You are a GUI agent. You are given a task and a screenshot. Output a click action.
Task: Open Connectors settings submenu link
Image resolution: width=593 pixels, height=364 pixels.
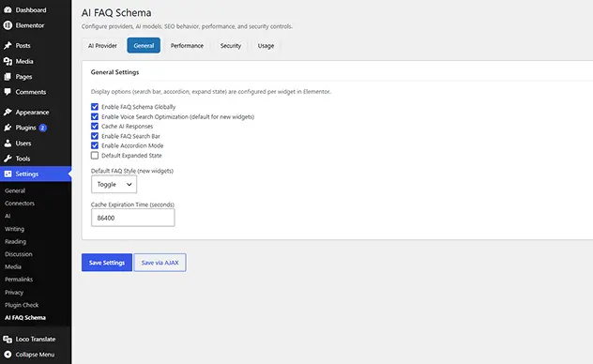point(20,204)
